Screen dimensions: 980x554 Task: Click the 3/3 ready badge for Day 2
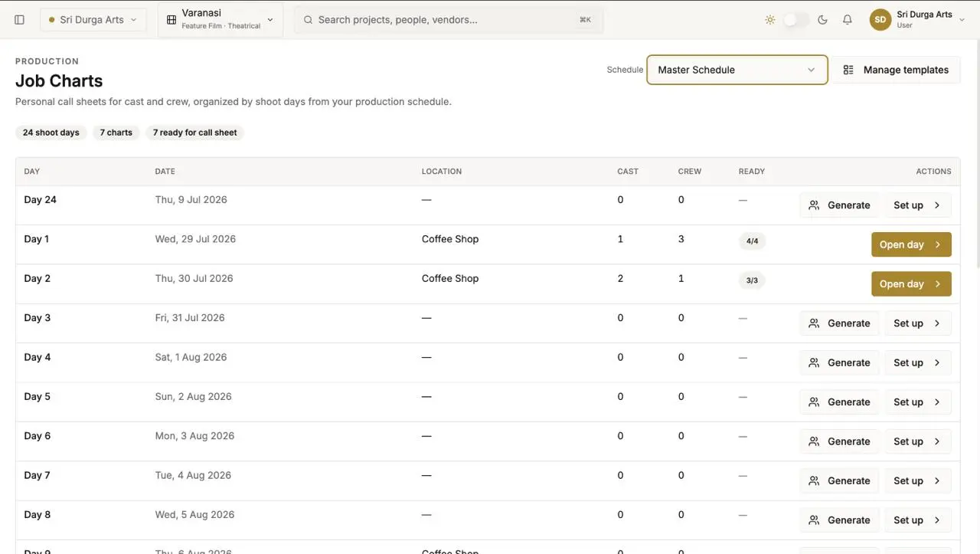(x=753, y=280)
